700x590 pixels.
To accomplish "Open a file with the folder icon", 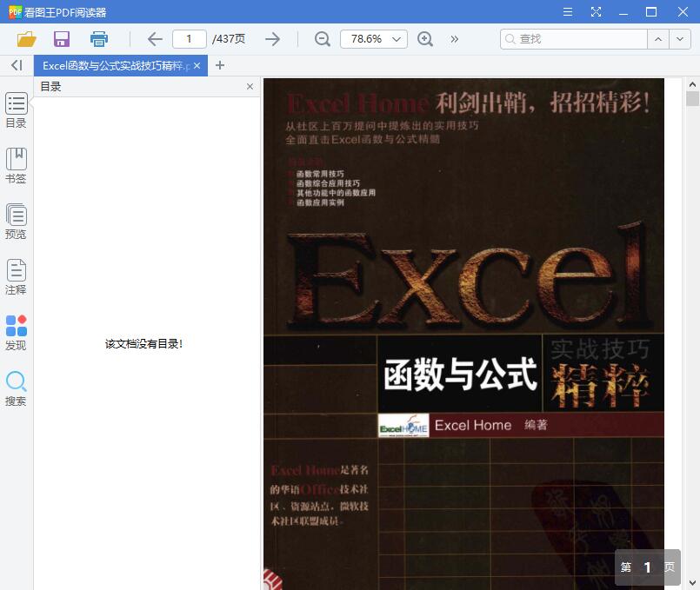I will click(26, 39).
